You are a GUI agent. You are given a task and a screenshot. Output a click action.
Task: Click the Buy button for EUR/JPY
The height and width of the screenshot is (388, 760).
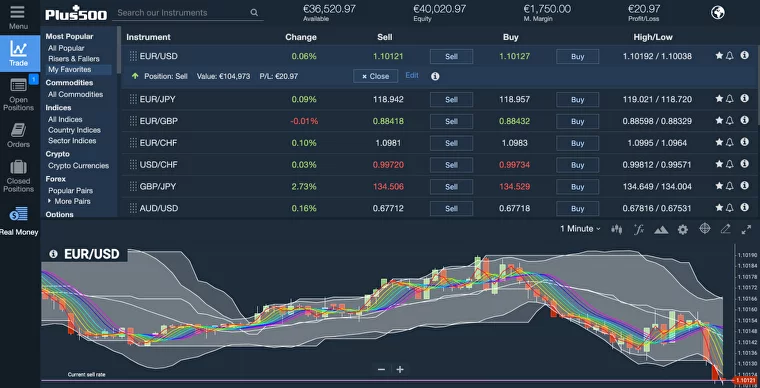[577, 99]
